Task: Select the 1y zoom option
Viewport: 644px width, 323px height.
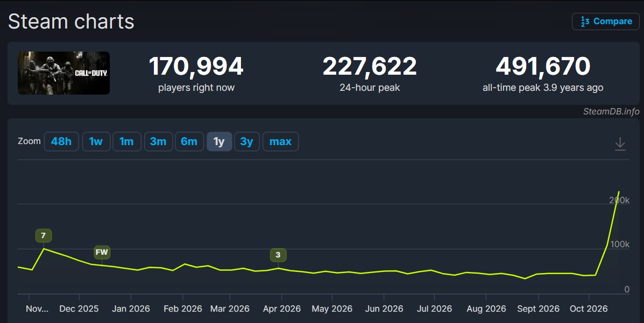Action: click(x=220, y=141)
